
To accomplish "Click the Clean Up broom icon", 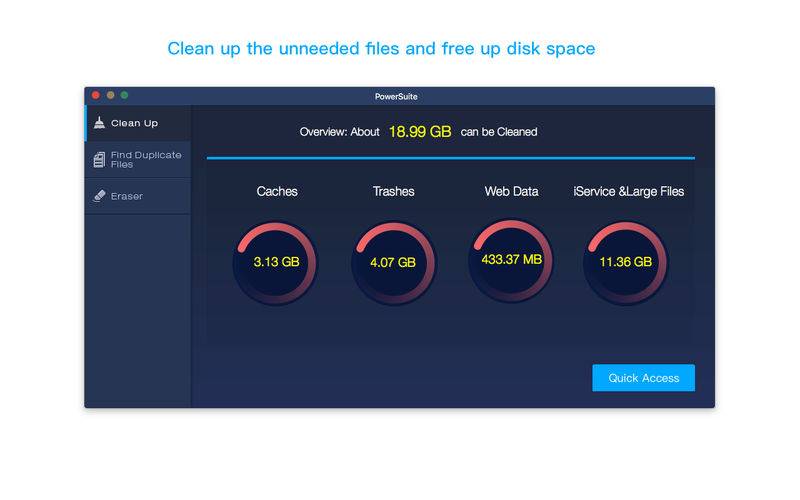I will click(x=99, y=123).
